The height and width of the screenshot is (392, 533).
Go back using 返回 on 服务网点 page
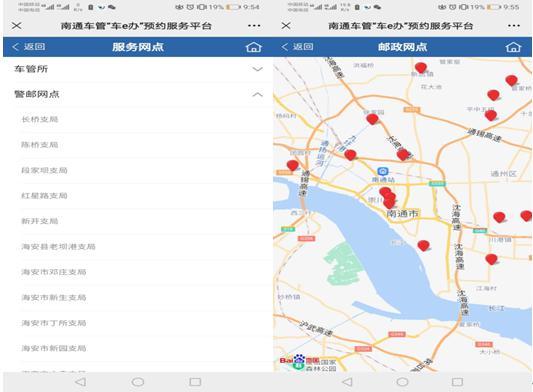[29, 47]
